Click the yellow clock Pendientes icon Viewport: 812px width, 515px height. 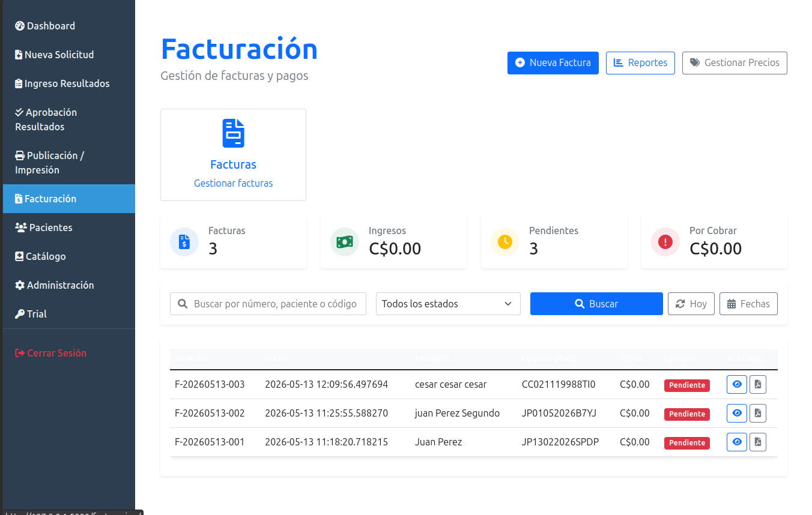[x=505, y=242]
